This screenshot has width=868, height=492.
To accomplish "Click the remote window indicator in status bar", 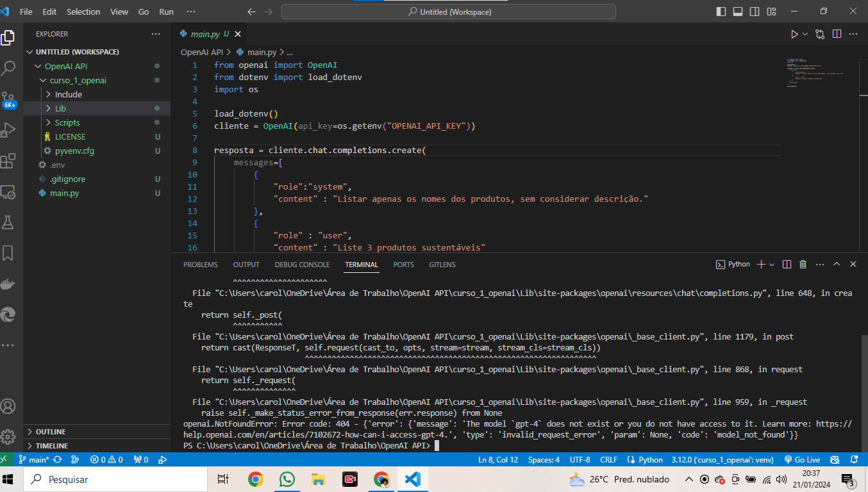I will pos(5,459).
